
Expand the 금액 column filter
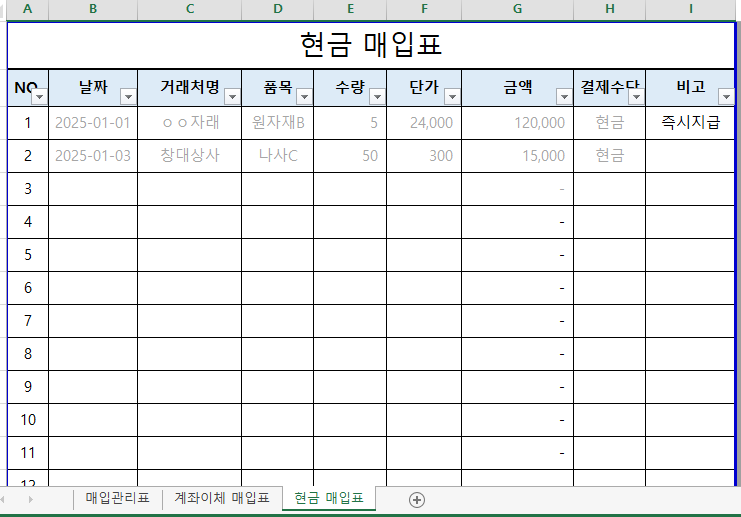[x=564, y=97]
